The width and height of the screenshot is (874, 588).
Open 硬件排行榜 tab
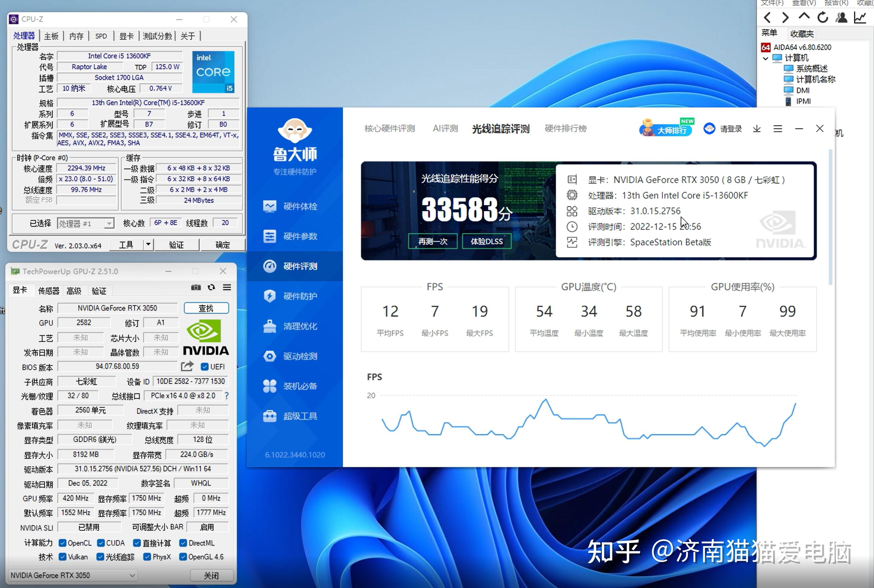pos(565,129)
